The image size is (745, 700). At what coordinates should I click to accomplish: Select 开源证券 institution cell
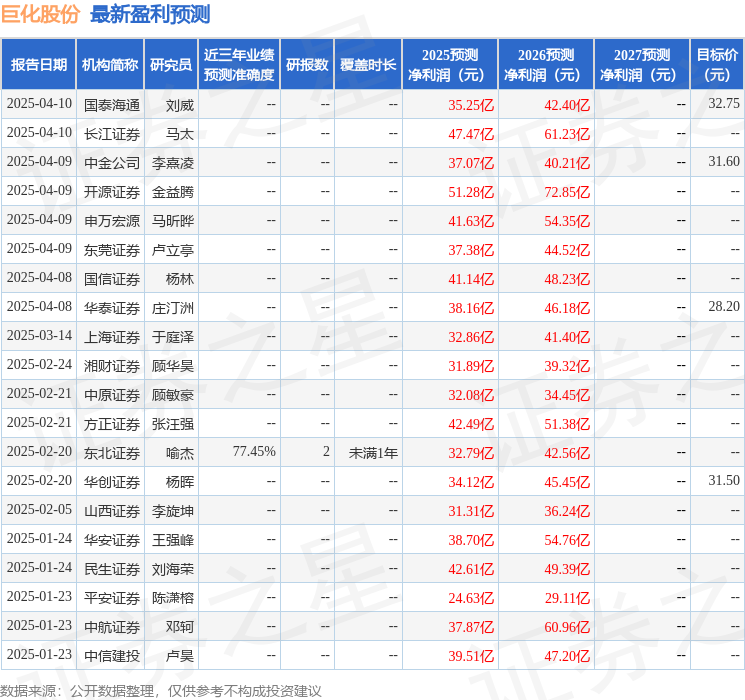(x=112, y=192)
